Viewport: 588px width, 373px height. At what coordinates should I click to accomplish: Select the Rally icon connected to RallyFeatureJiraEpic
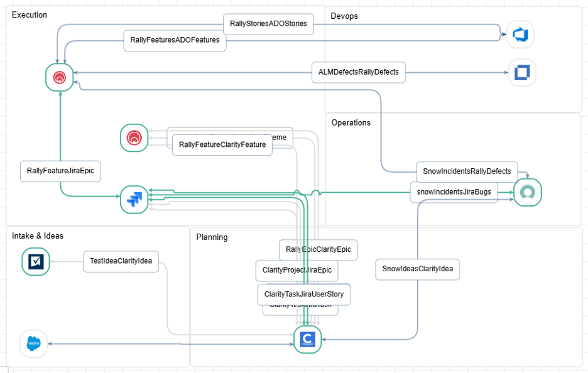pos(60,77)
